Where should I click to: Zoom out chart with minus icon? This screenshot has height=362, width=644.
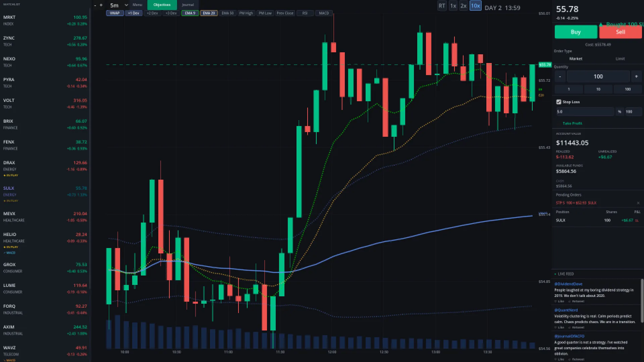[x=95, y=5]
